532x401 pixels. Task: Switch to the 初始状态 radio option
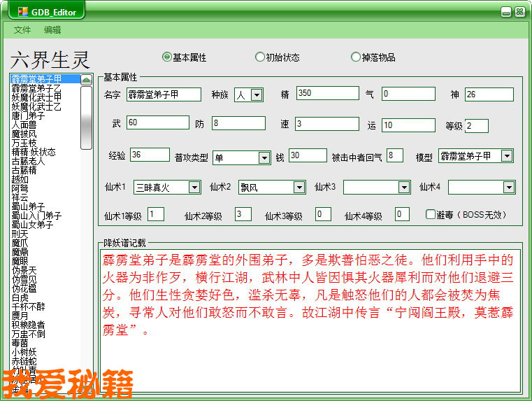260,57
